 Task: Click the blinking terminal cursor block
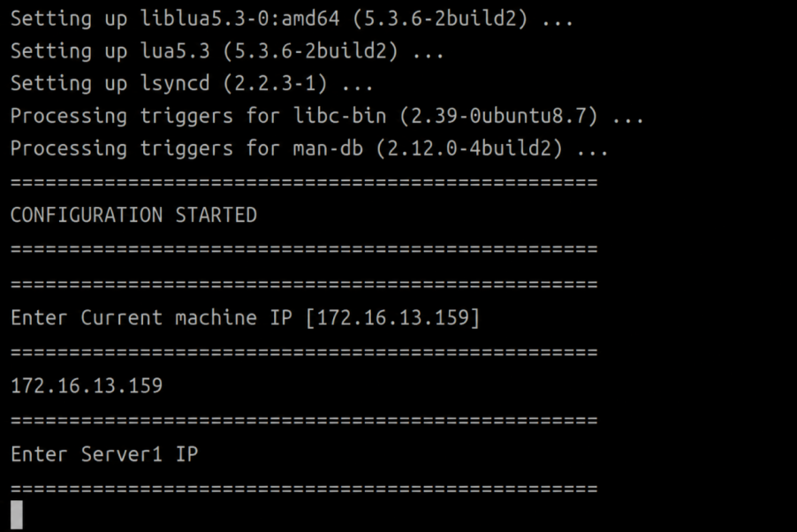pyautogui.click(x=17, y=514)
